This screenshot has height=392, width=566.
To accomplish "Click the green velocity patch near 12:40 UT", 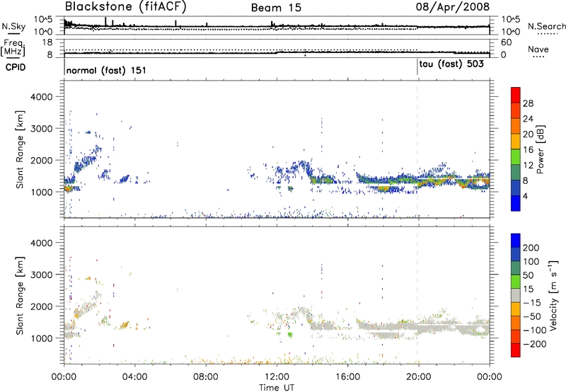I will click(290, 335).
